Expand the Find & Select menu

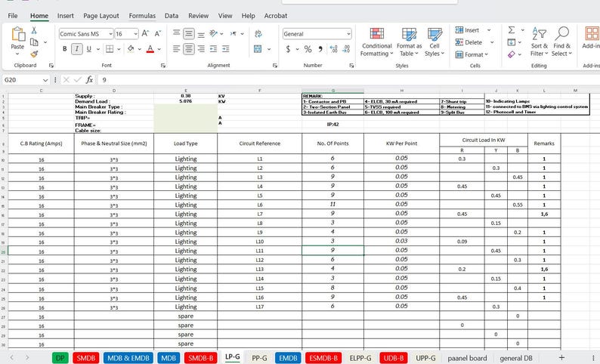pyautogui.click(x=561, y=42)
